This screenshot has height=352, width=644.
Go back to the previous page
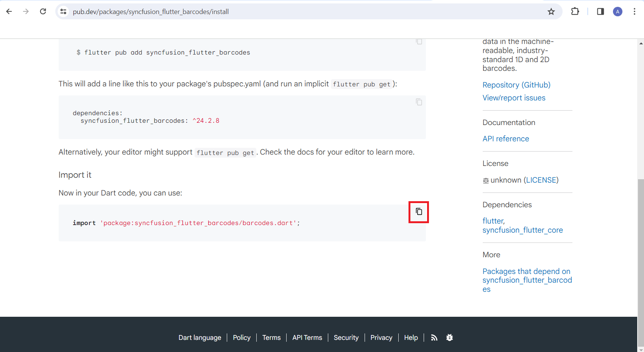[x=9, y=12]
